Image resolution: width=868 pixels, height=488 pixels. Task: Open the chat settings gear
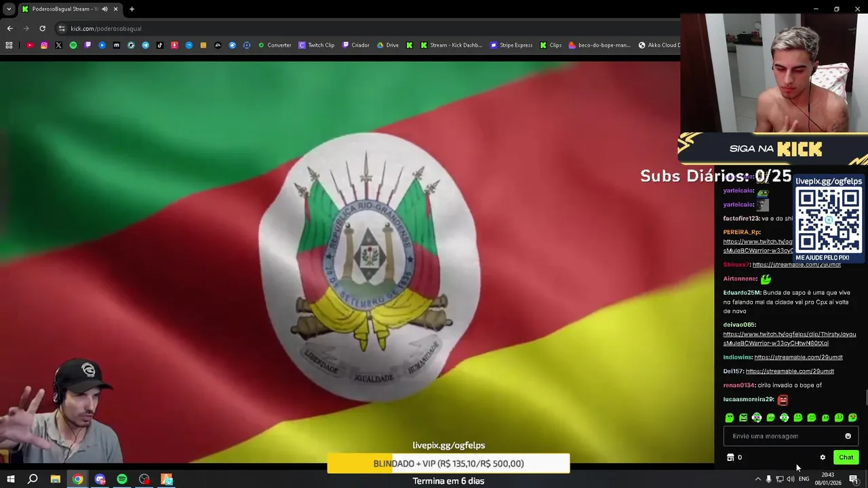click(x=823, y=457)
